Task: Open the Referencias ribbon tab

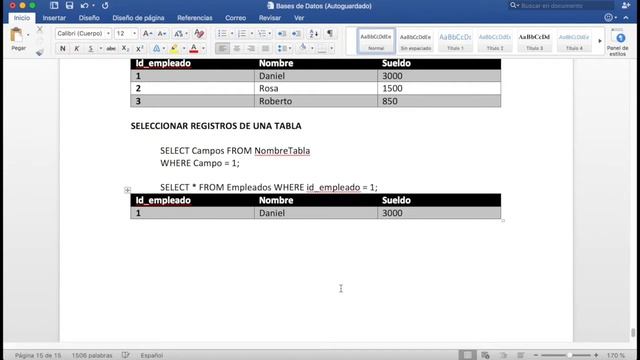Action: (x=195, y=18)
